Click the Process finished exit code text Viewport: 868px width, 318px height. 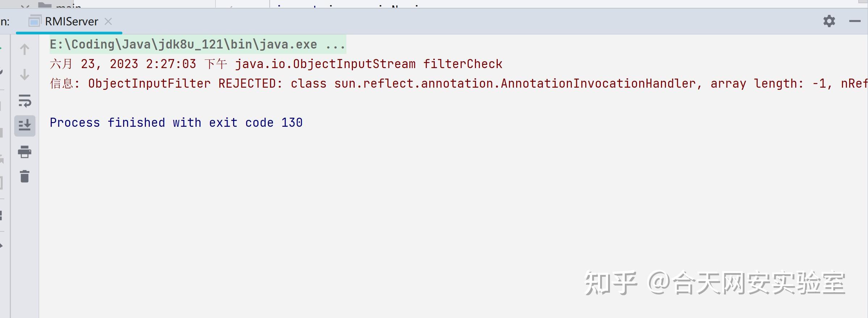tap(176, 123)
